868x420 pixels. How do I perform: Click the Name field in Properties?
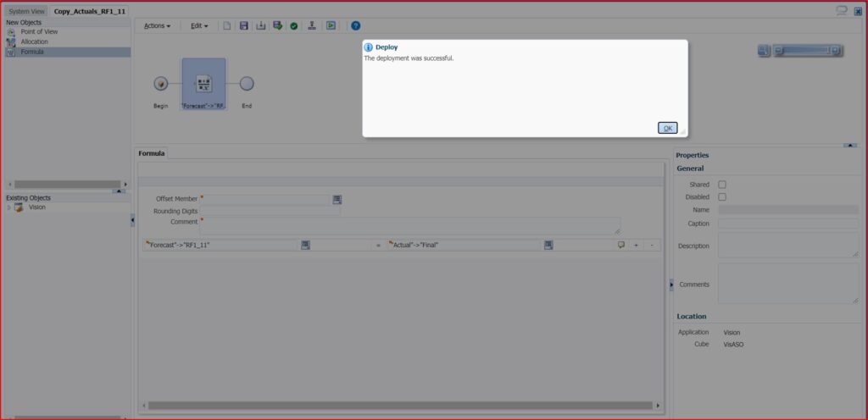point(788,210)
